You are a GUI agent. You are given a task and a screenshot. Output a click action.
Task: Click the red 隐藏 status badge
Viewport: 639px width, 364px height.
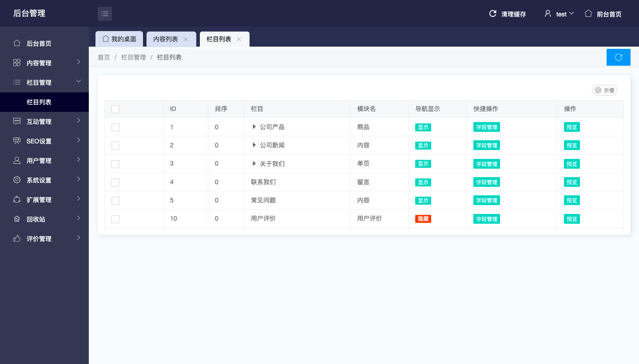point(423,219)
